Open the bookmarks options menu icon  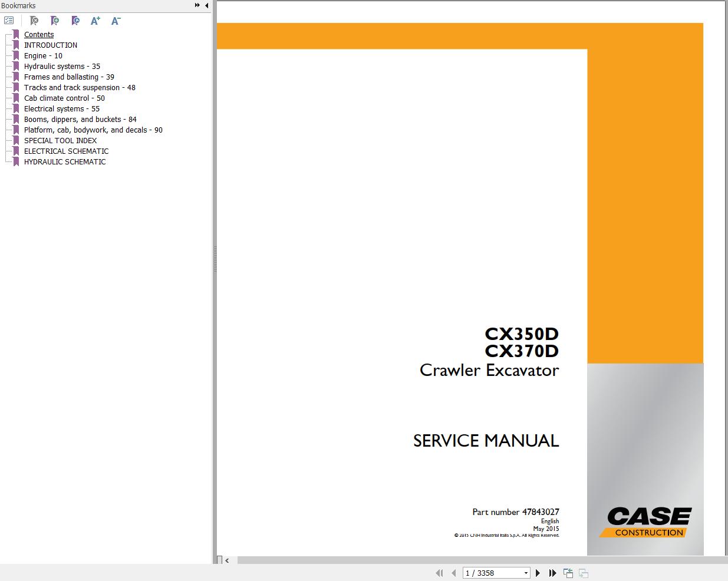click(x=9, y=21)
